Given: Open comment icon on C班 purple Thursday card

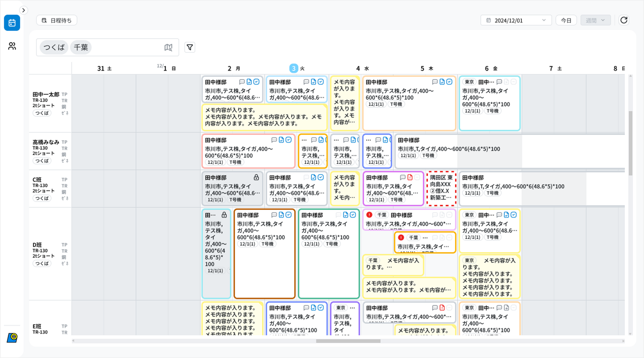Looking at the screenshot, I should point(403,177).
